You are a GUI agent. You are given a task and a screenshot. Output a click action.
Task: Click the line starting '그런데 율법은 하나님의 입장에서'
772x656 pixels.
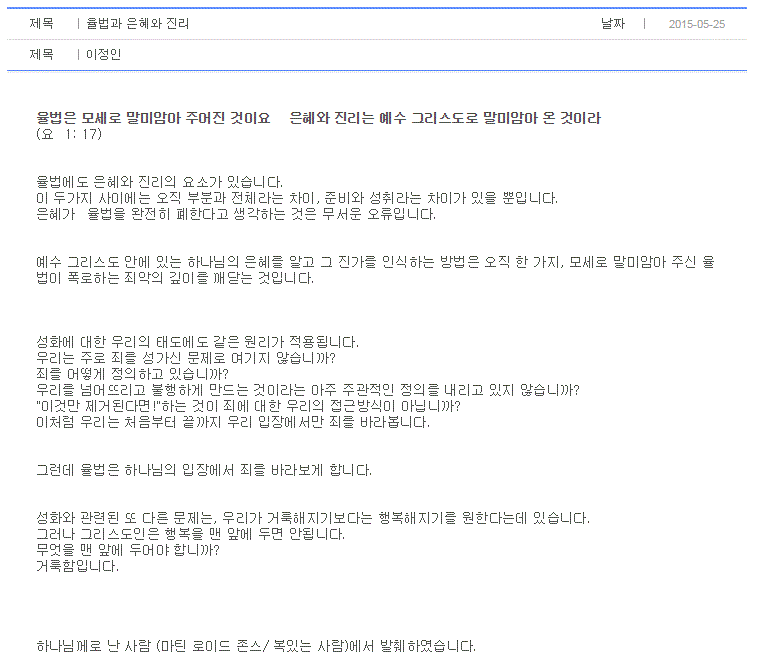pos(204,470)
